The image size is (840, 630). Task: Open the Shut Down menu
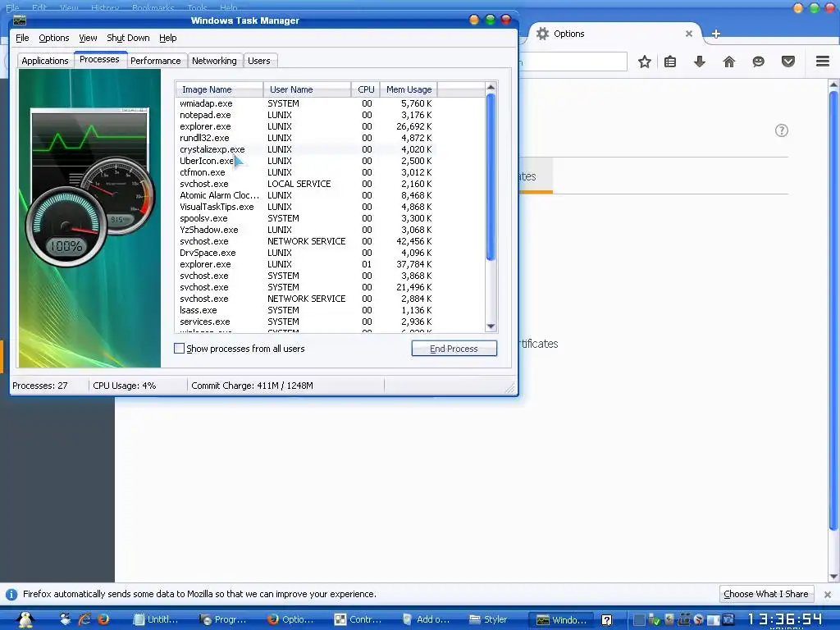[128, 38]
